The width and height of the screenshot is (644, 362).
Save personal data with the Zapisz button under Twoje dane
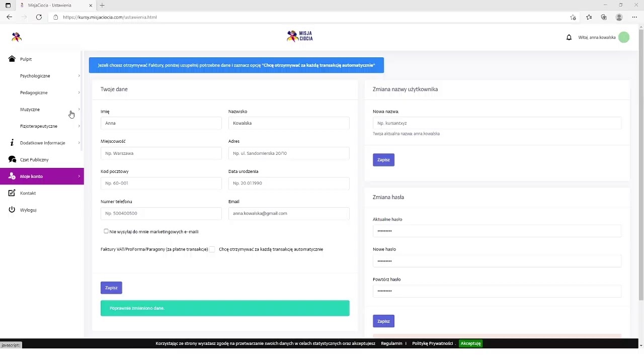[x=111, y=288]
